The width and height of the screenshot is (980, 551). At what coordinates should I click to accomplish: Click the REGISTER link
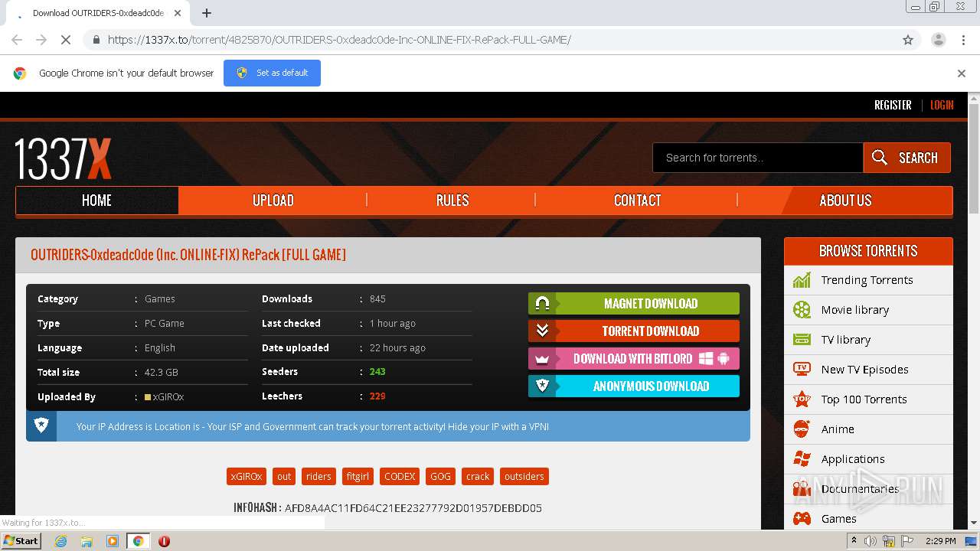[x=893, y=106]
